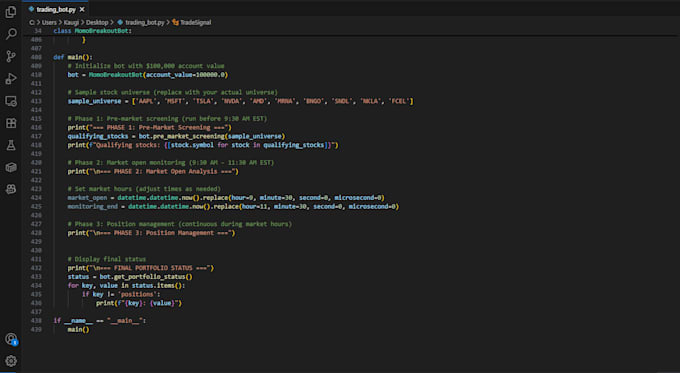680x373 pixels.
Task: Click bot.pre_market_screening call on line 417
Action: pyautogui.click(x=212, y=136)
